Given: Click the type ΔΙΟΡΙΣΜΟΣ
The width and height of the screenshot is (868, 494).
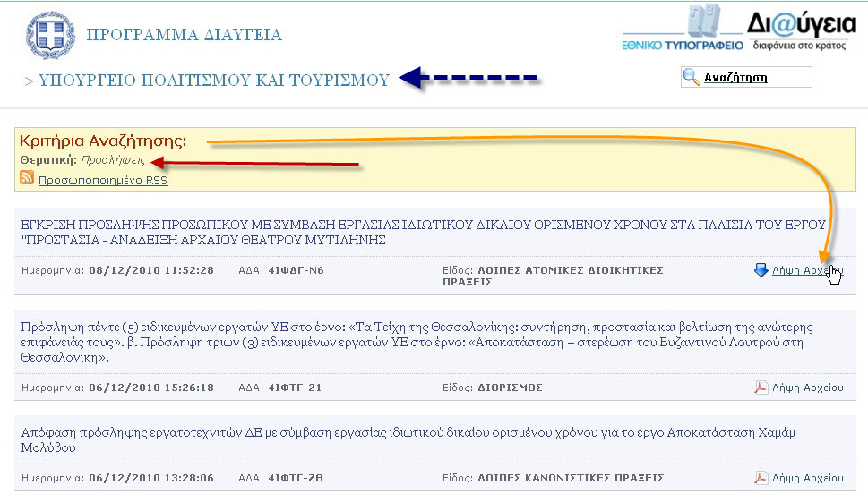Looking at the screenshot, I should coord(510,388).
